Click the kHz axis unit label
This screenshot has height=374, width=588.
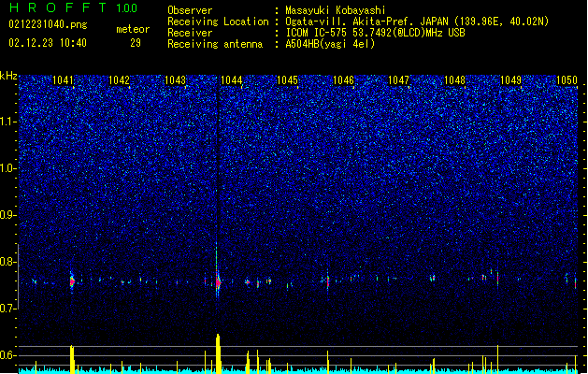pyautogui.click(x=8, y=76)
